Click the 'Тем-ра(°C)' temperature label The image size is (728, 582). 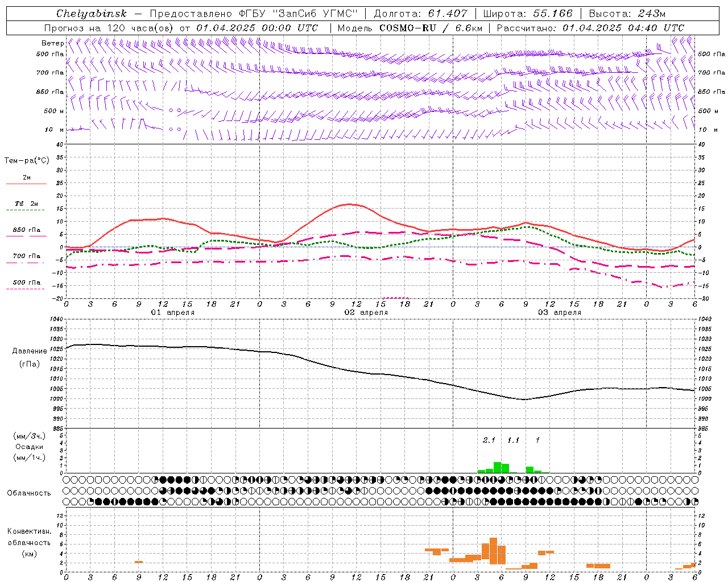tap(27, 161)
